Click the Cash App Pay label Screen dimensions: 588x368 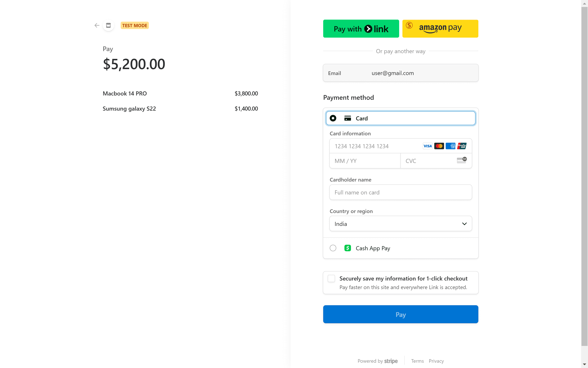373,248
